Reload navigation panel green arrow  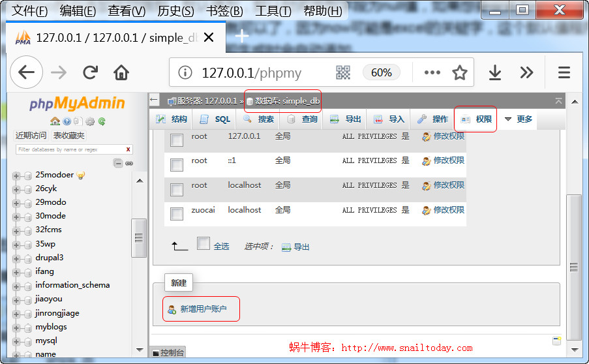pyautogui.click(x=101, y=121)
